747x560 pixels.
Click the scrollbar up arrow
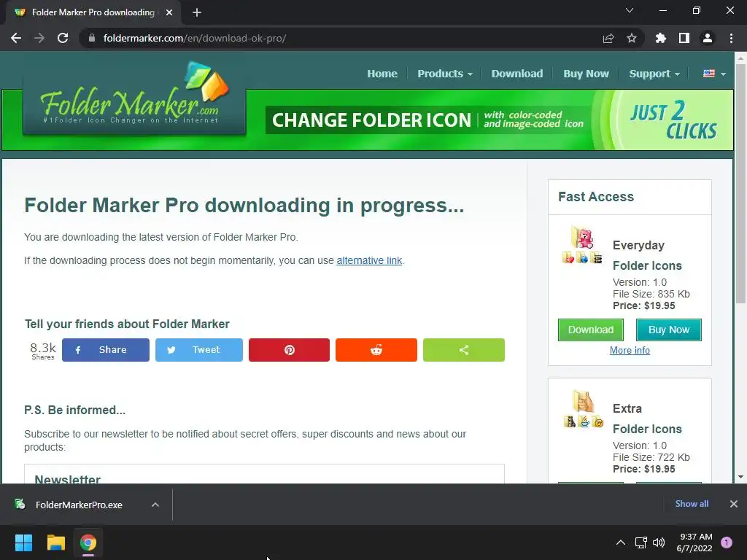point(740,58)
